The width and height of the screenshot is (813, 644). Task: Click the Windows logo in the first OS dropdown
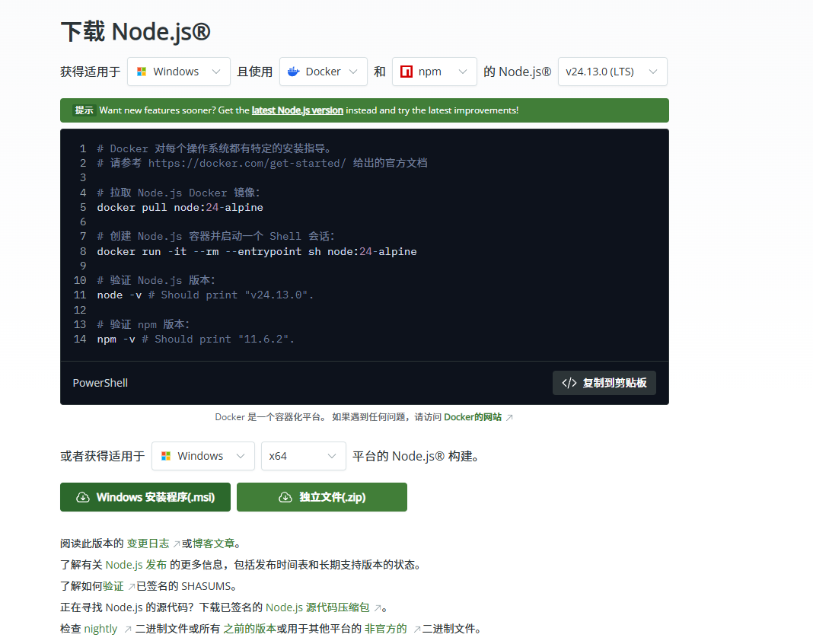pyautogui.click(x=142, y=72)
